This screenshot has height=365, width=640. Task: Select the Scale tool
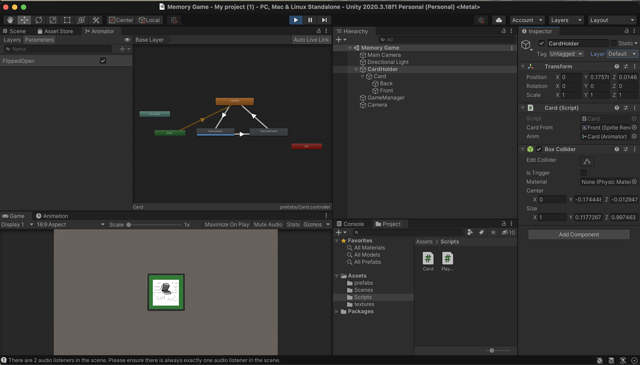(53, 20)
